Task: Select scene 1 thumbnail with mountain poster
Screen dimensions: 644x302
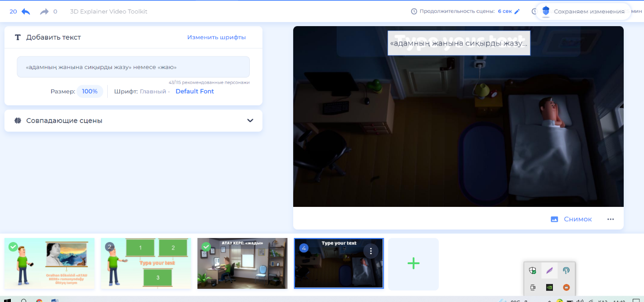Action: tap(50, 263)
